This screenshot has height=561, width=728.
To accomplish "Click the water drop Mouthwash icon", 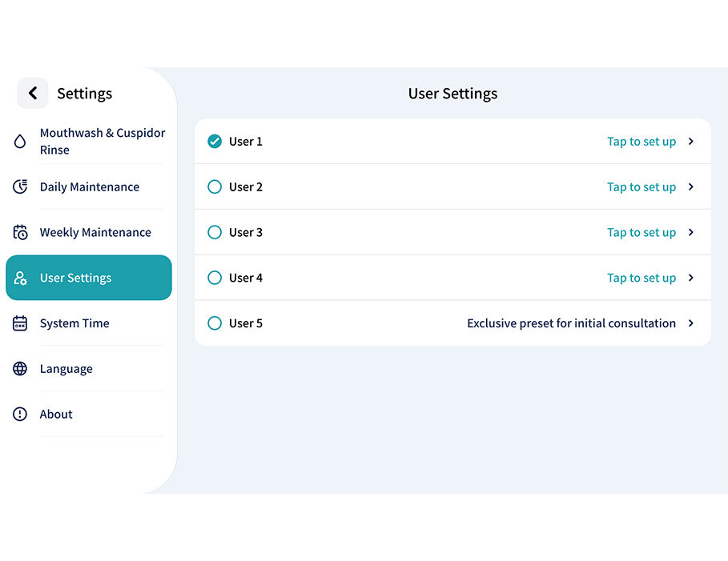I will (x=20, y=142).
